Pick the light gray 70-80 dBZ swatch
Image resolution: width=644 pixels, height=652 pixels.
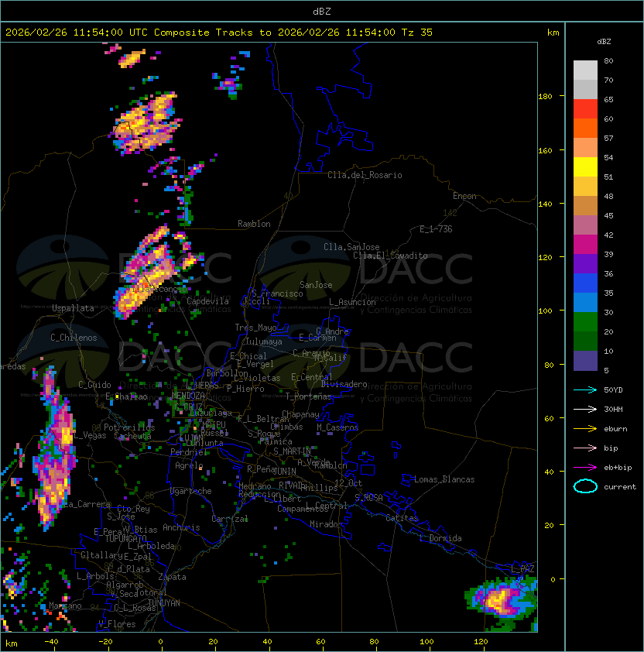[585, 70]
